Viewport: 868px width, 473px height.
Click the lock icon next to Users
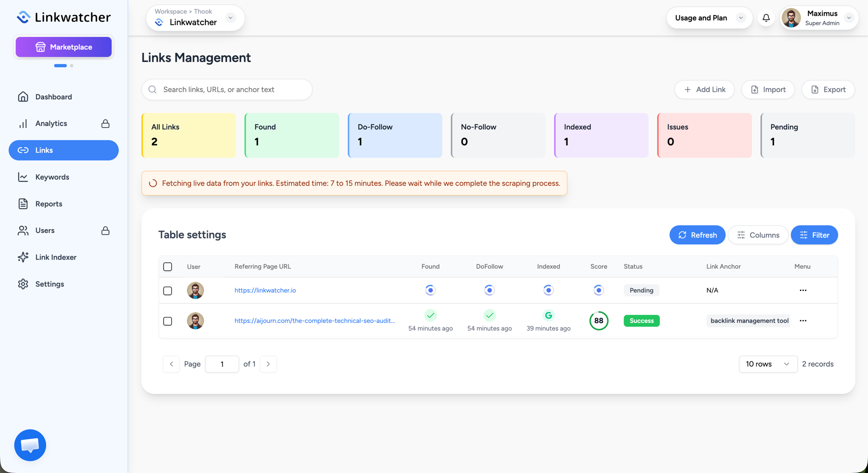click(x=105, y=231)
